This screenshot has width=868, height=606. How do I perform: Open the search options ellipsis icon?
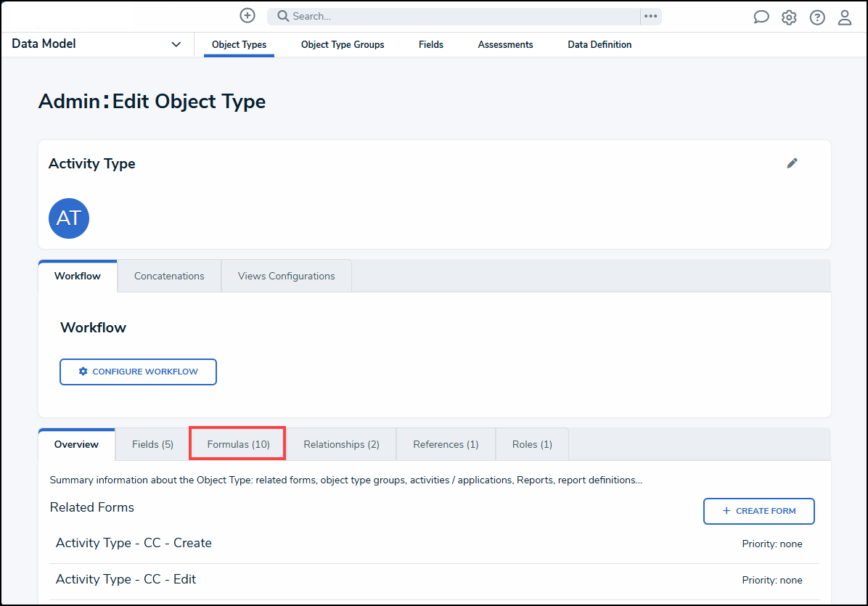coord(650,16)
